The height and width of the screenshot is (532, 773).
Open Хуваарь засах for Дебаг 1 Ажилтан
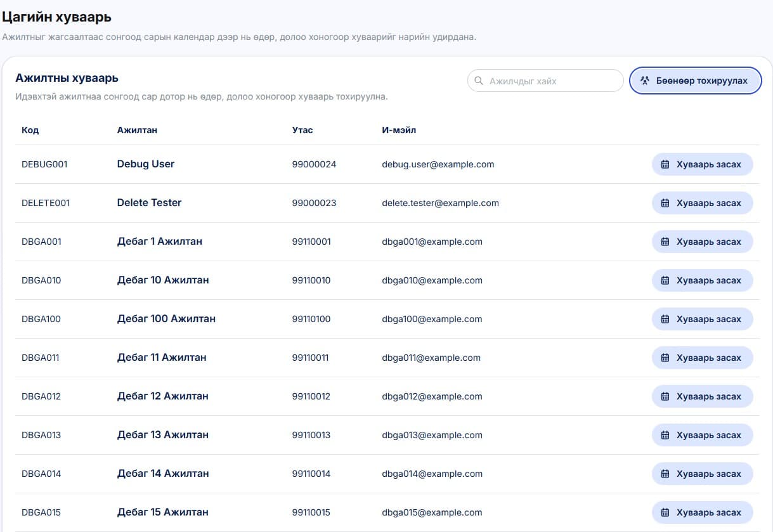[x=702, y=242]
